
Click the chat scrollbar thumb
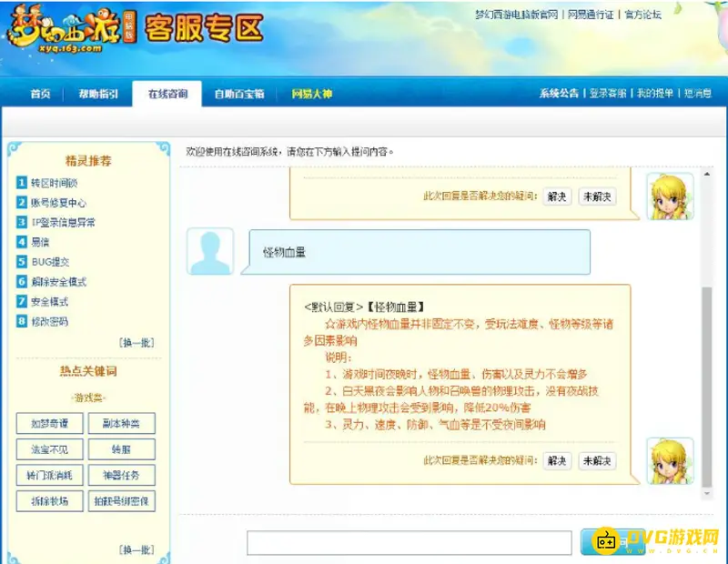707,388
